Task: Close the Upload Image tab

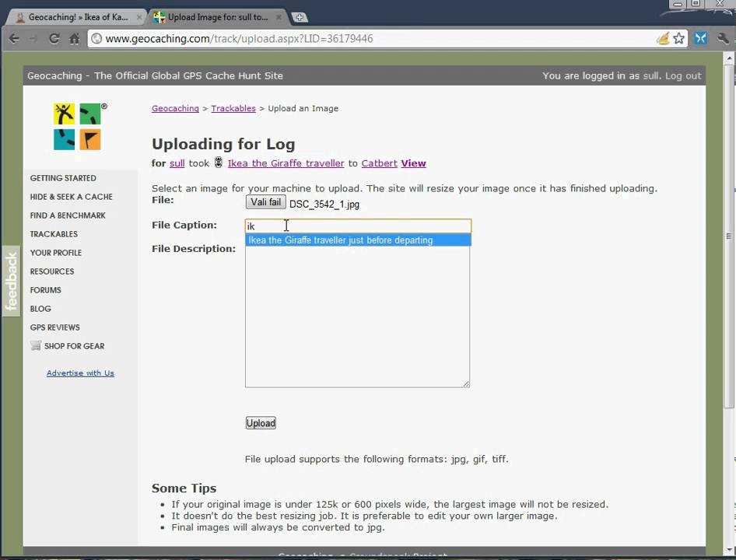Action: pos(279,17)
